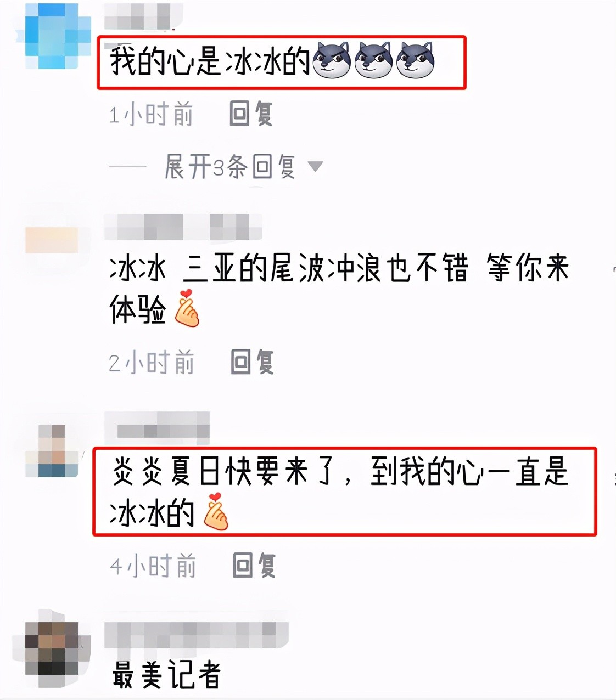616x700 pixels.
Task: Click the blurred username above 最美记者
Action: click(197, 635)
